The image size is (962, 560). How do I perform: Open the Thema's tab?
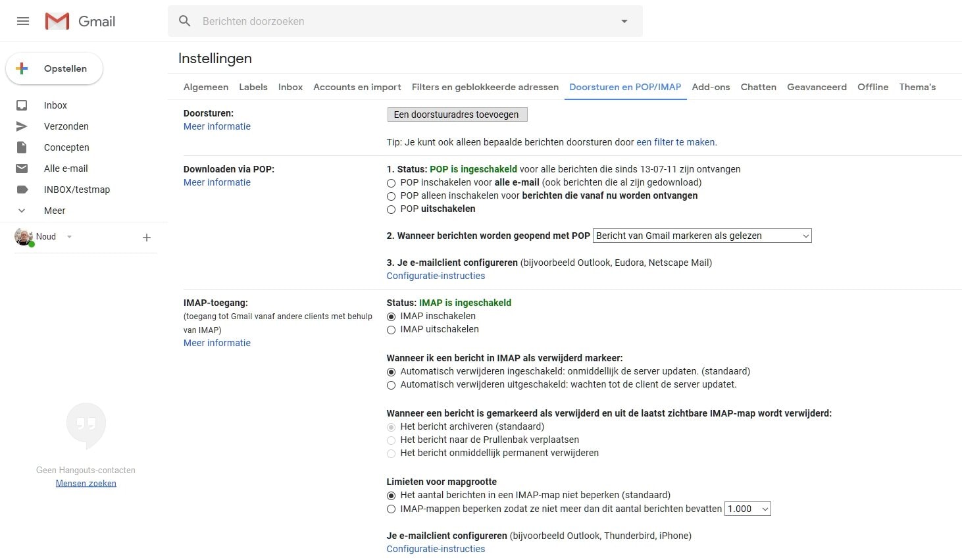(x=917, y=86)
